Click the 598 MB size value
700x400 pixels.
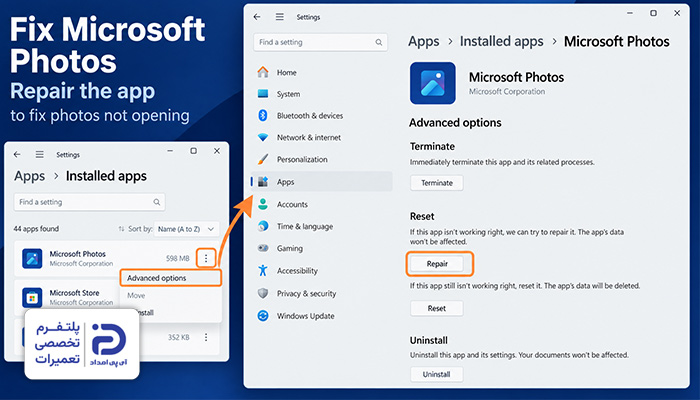point(178,258)
